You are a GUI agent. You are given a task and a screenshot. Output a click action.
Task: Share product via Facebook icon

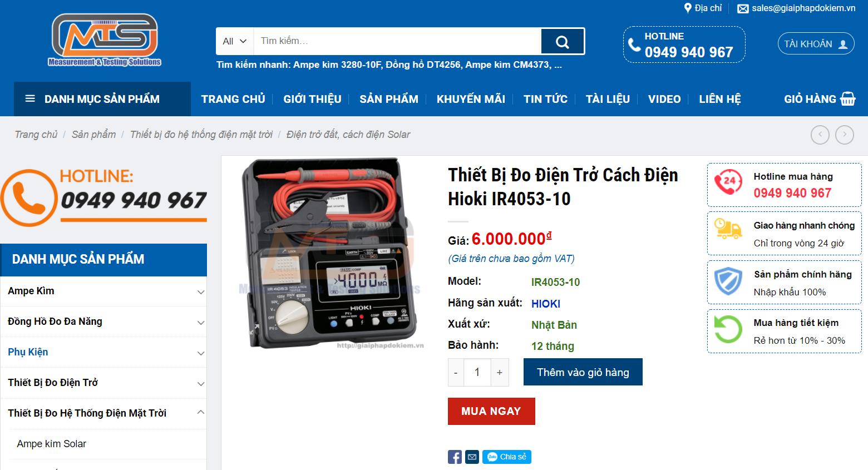pyautogui.click(x=455, y=457)
